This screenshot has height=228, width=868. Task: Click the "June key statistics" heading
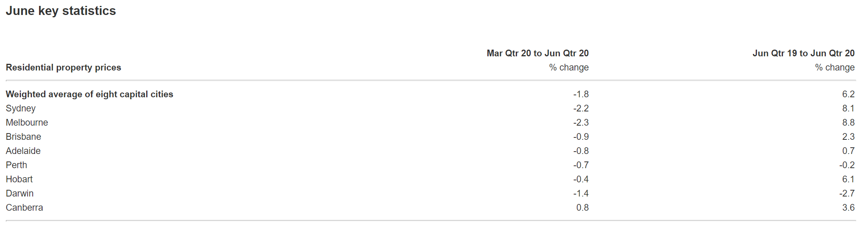coord(61,11)
